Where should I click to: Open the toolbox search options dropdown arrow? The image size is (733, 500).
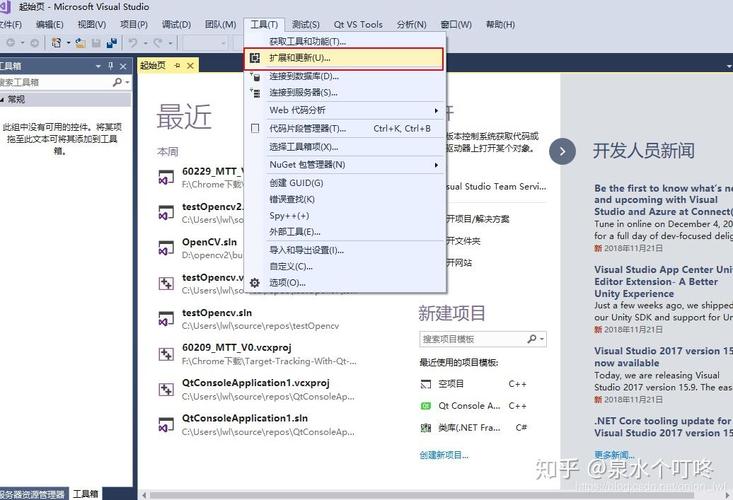coord(127,83)
